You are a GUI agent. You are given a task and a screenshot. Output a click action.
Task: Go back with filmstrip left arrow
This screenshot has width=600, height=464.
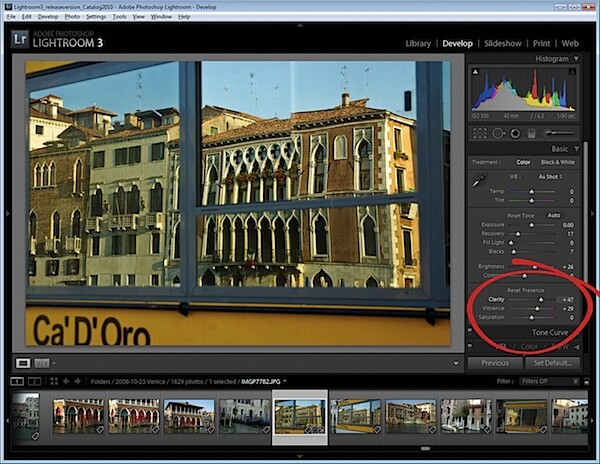tap(66, 381)
